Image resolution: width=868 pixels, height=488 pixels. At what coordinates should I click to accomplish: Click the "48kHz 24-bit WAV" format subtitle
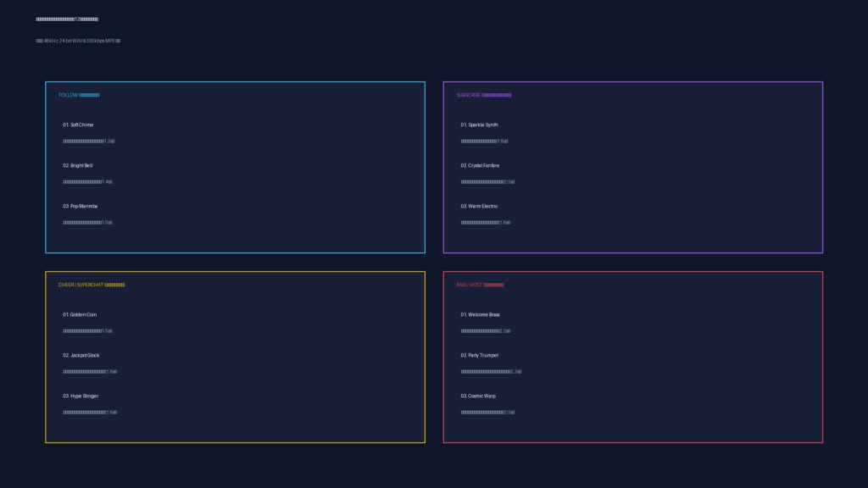click(78, 41)
